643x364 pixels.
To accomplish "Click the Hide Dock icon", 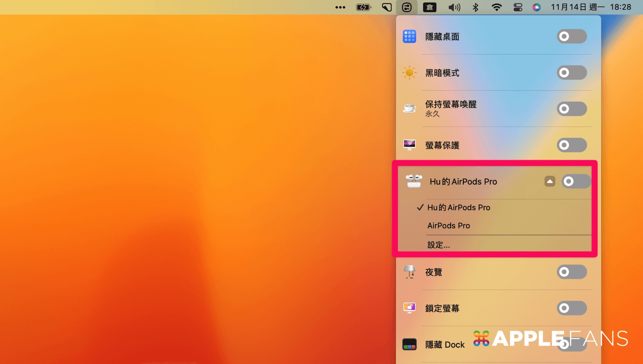I will click(409, 344).
